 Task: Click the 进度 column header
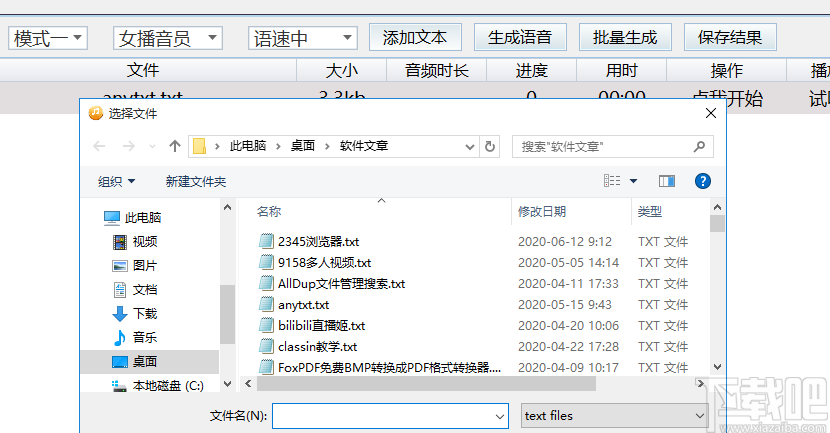click(531, 70)
